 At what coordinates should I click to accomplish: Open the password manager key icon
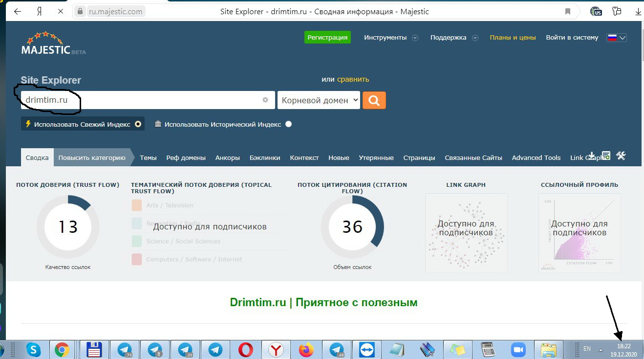[x=617, y=12]
